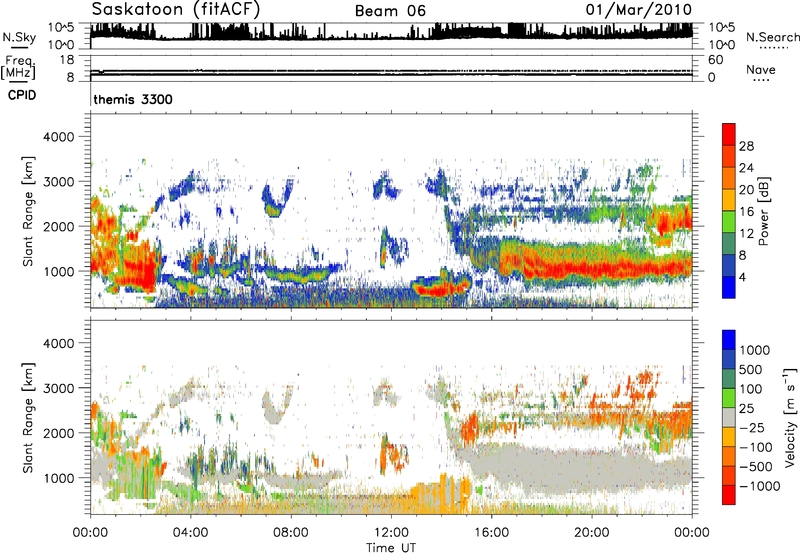The image size is (800, 554).
Task: Select the 28 dB color bar label
Action: (x=746, y=146)
